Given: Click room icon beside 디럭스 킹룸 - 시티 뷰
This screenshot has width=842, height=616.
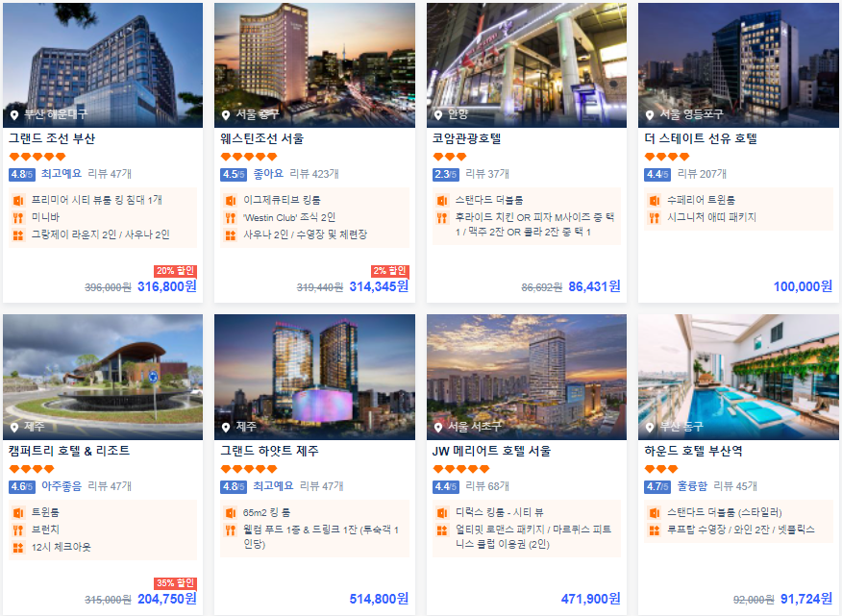Looking at the screenshot, I should point(442,513).
